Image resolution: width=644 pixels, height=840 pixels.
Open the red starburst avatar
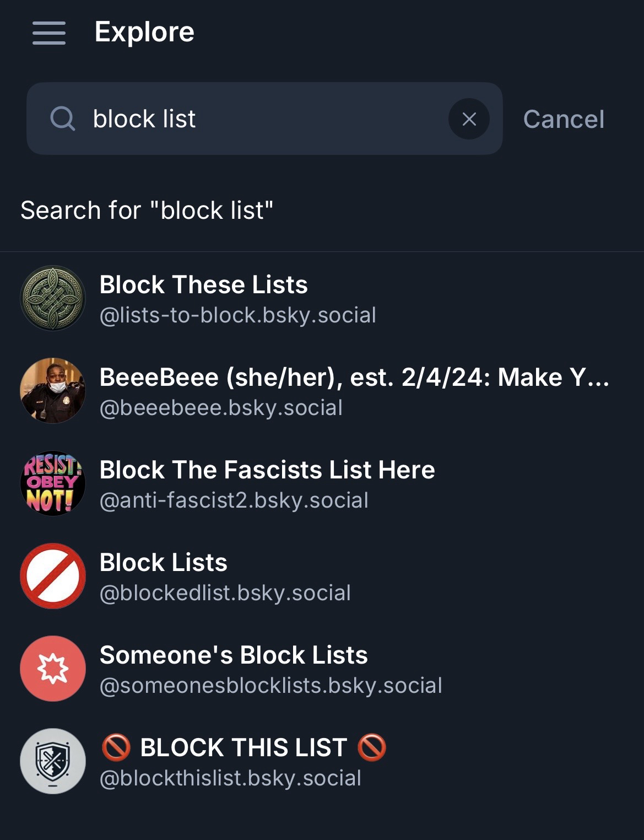[x=53, y=669]
